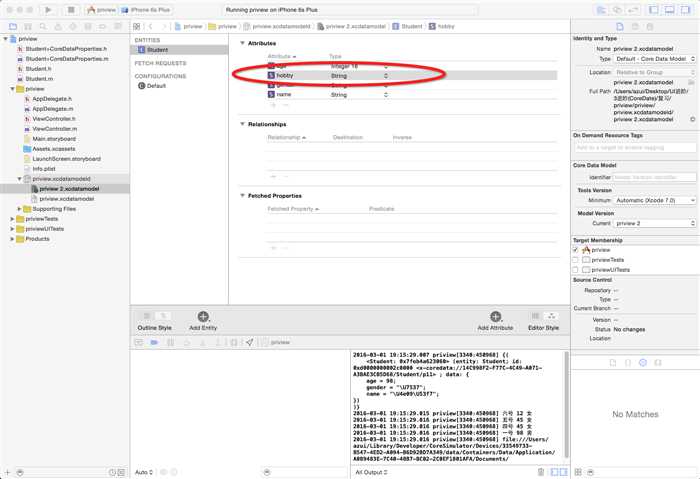
Task: Toggle priview target membership checkbox
Action: pyautogui.click(x=575, y=250)
